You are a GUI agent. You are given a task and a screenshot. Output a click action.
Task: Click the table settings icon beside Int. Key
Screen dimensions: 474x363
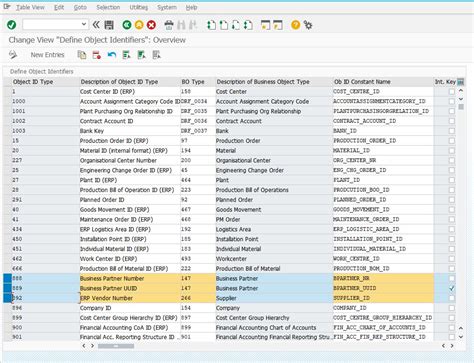461,81
